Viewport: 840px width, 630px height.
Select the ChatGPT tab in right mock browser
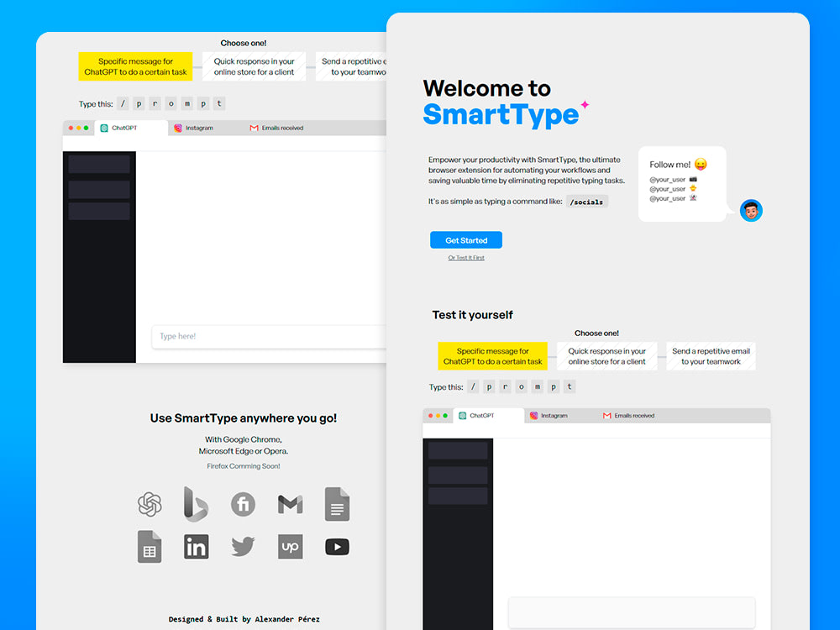(x=489, y=416)
